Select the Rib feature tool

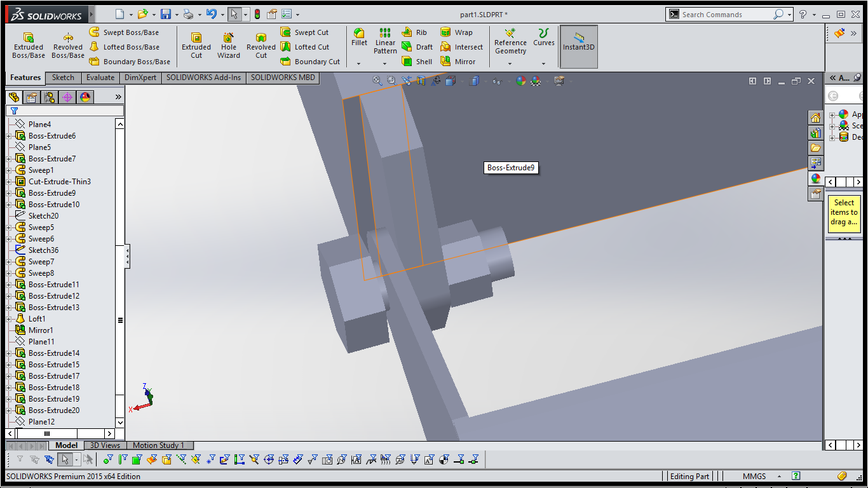tap(414, 32)
